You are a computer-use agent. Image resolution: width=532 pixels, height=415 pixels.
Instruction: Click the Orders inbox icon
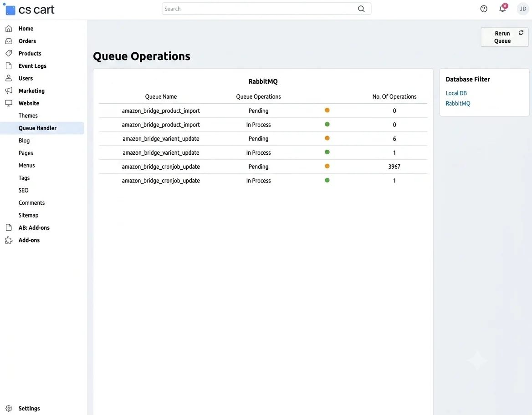point(9,41)
